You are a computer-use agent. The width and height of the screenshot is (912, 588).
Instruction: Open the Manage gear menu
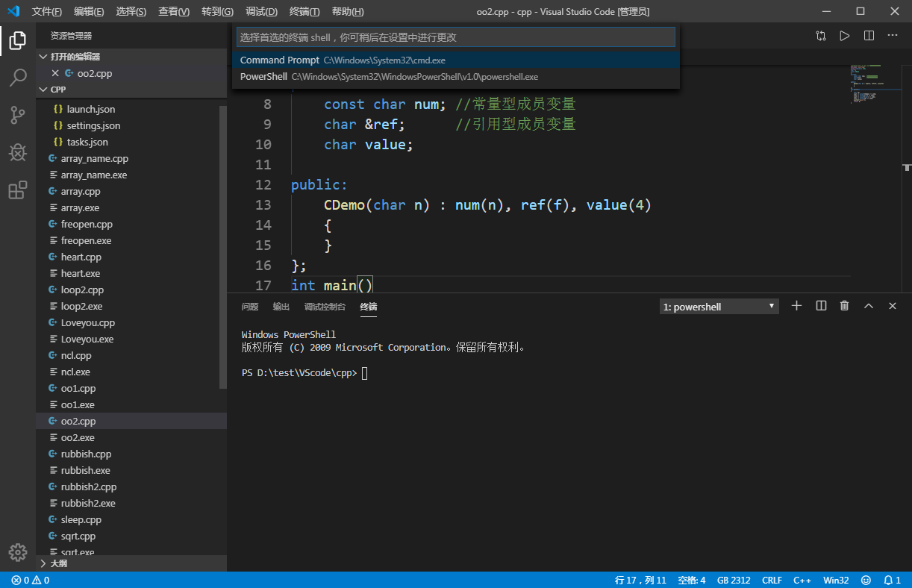pos(18,552)
